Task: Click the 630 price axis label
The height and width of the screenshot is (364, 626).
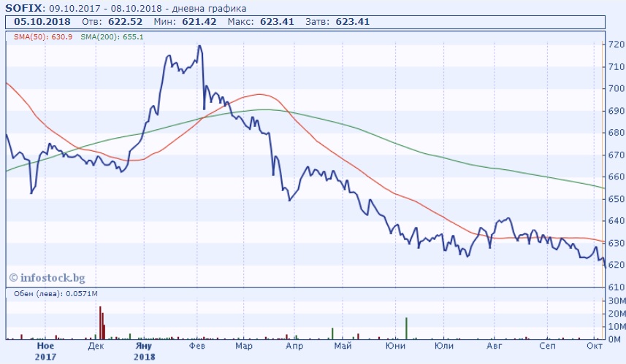Action: 617,243
